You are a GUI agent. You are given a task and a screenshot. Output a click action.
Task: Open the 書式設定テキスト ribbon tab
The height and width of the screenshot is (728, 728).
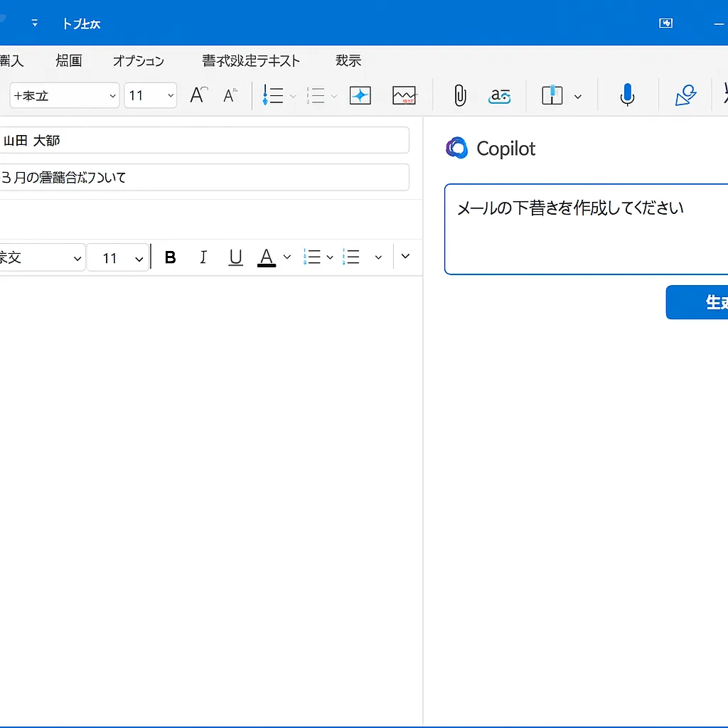(251, 61)
